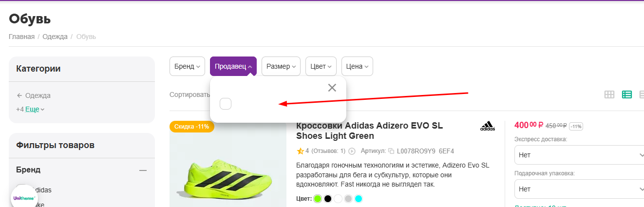Open the Цена filter dropdown
Viewport: 644px width, 207px height.
[357, 66]
